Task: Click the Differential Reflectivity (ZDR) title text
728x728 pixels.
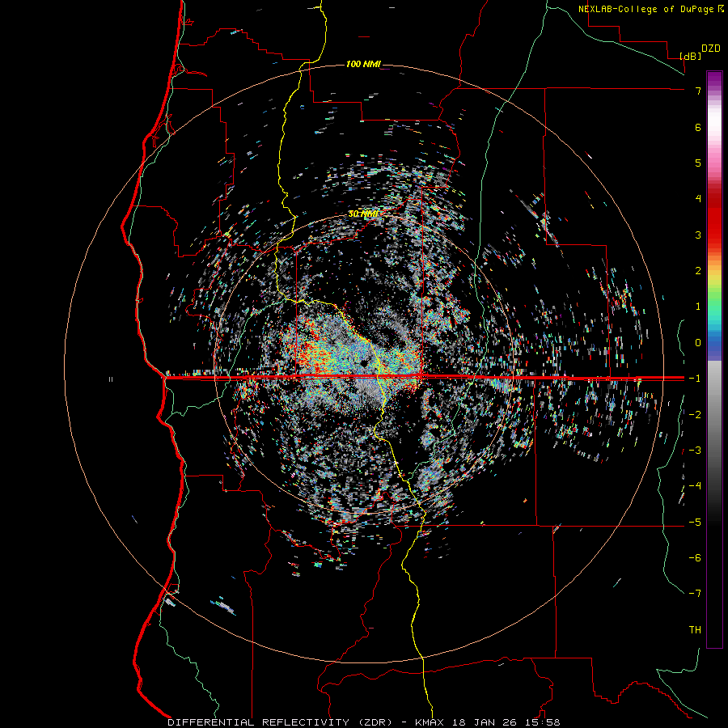Action: pyautogui.click(x=280, y=722)
